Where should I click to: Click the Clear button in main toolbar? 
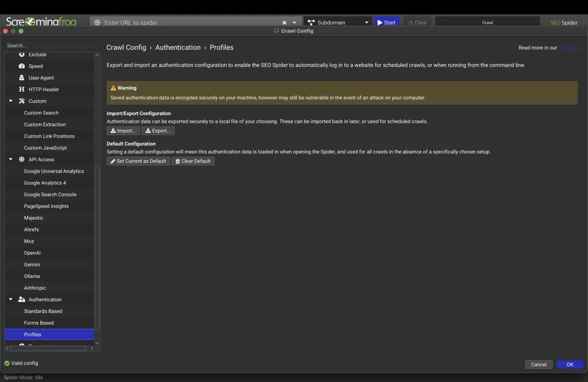[x=417, y=22]
